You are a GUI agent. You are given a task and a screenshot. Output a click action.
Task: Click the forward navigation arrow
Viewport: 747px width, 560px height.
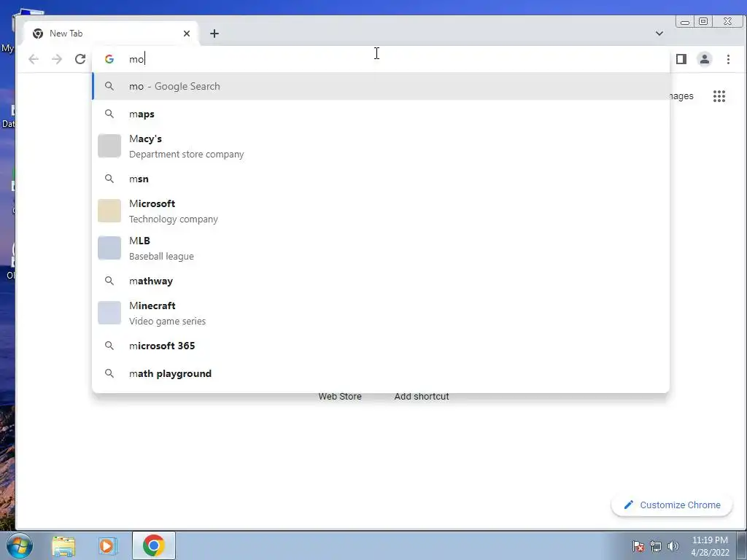(x=57, y=59)
